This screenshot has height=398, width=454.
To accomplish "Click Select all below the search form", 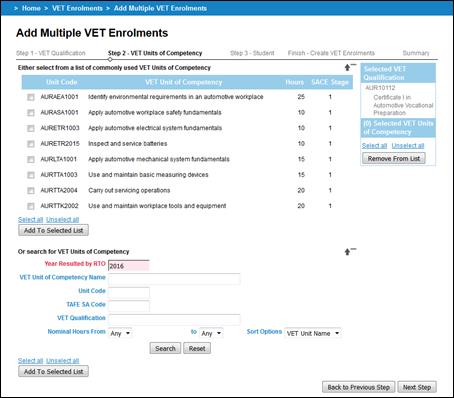I will click(x=30, y=361).
